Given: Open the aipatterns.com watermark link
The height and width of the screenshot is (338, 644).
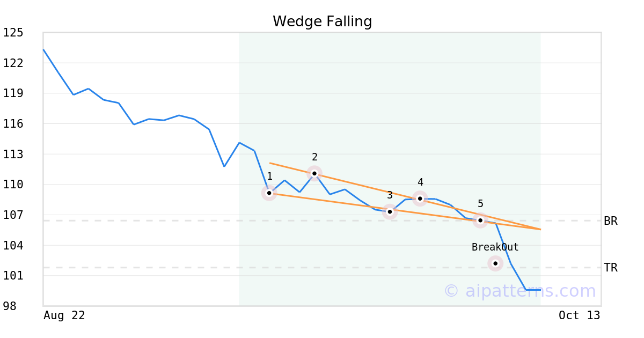Looking at the screenshot, I should tap(519, 291).
